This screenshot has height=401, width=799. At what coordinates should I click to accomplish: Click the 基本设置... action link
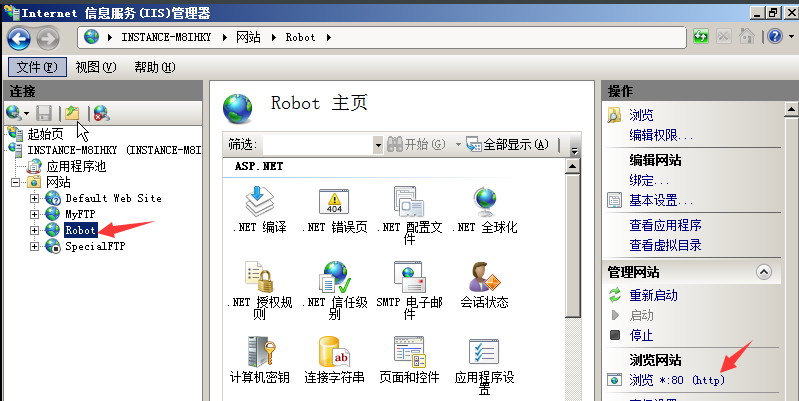(x=661, y=200)
